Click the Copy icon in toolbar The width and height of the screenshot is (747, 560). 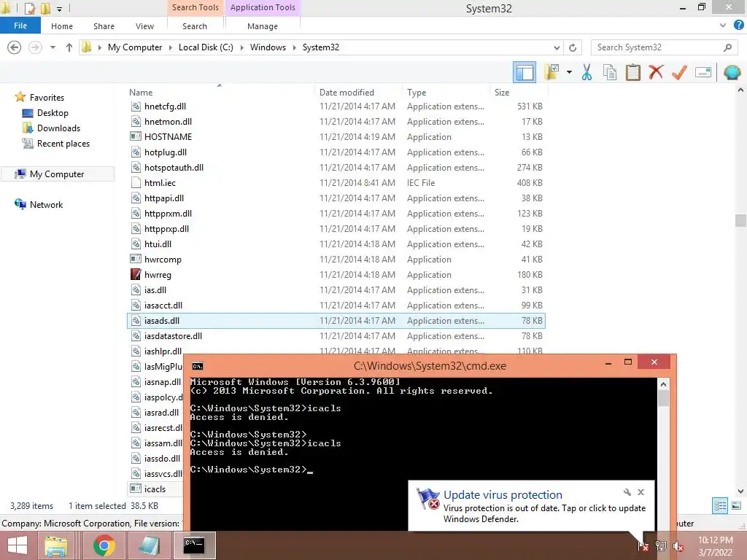(x=609, y=72)
